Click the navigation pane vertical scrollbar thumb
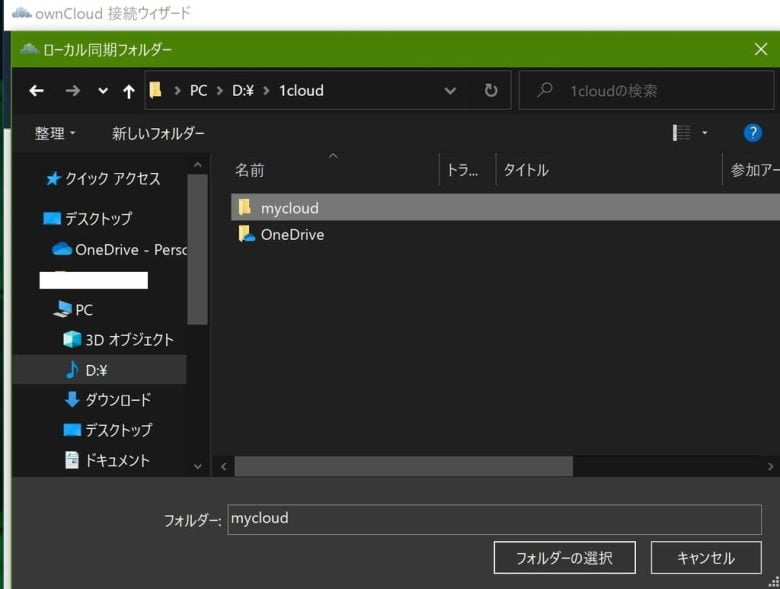This screenshot has width=780, height=589. 197,249
